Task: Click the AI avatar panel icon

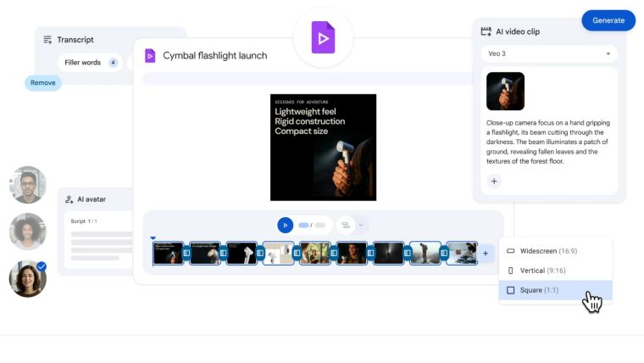Action: pos(69,199)
